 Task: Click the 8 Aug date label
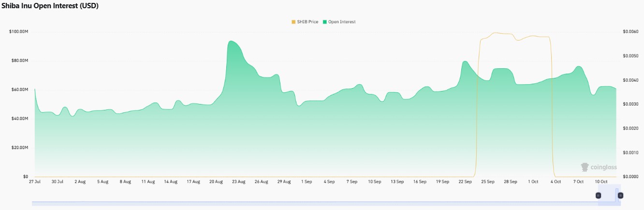125,181
